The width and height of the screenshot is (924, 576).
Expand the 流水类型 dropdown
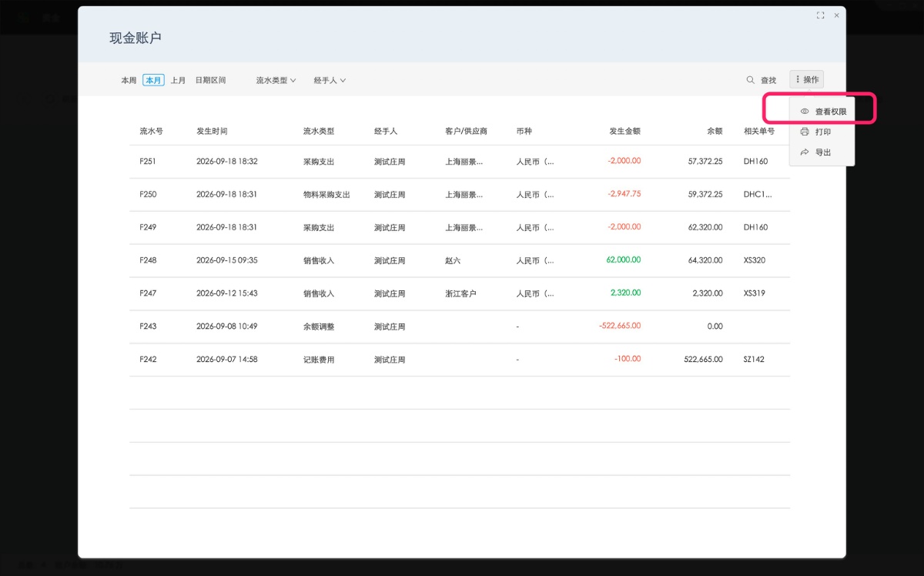click(x=276, y=80)
